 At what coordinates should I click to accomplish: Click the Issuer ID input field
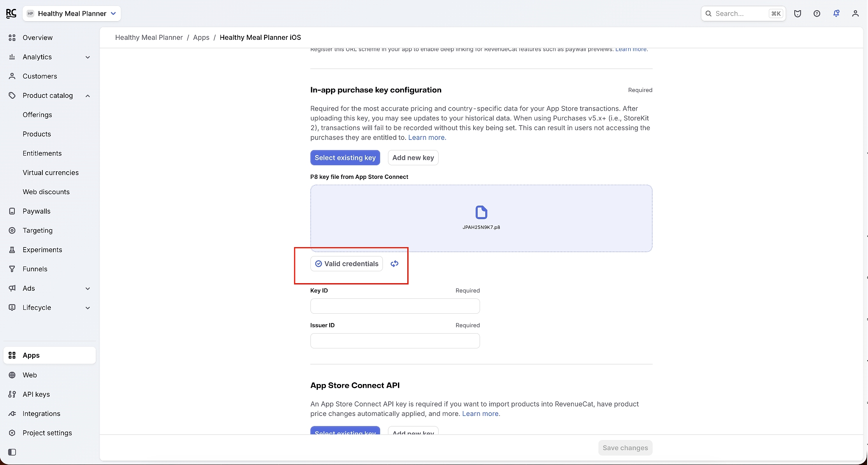click(395, 341)
